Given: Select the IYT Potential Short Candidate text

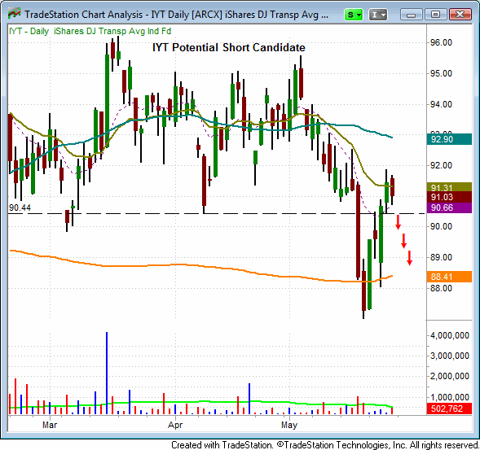Looking at the screenshot, I should (x=229, y=48).
